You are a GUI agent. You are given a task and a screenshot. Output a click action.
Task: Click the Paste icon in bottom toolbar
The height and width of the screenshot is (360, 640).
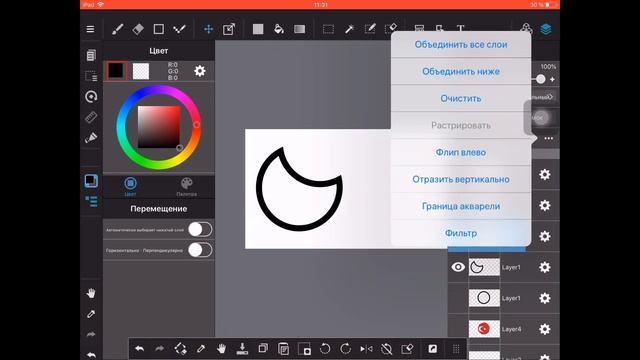coord(283,349)
